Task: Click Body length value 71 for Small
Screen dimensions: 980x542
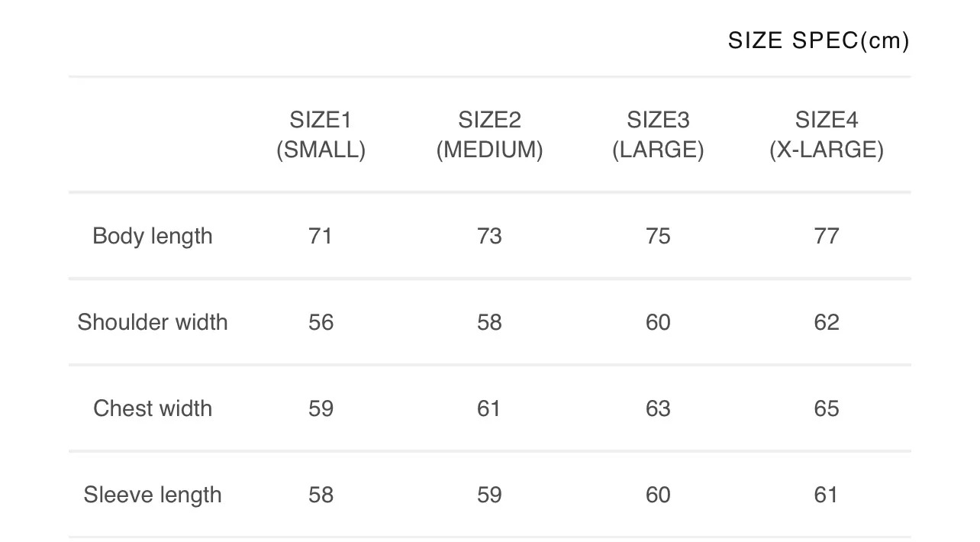Action: [x=321, y=236]
